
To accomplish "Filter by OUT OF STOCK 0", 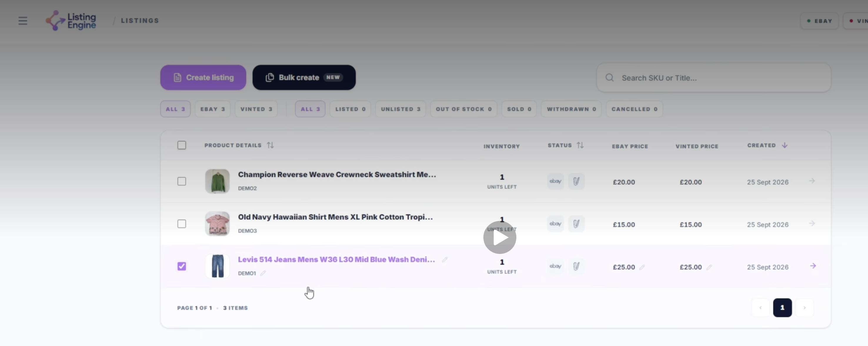I will [x=464, y=109].
